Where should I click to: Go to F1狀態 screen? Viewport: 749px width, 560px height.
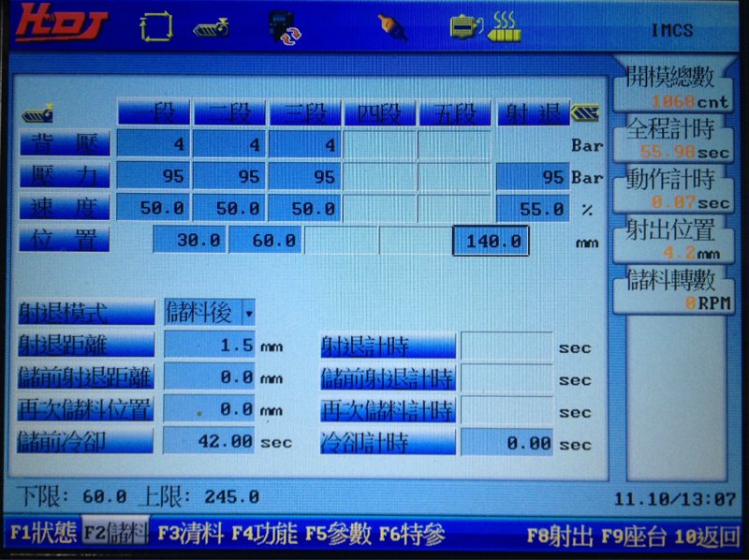tap(43, 532)
